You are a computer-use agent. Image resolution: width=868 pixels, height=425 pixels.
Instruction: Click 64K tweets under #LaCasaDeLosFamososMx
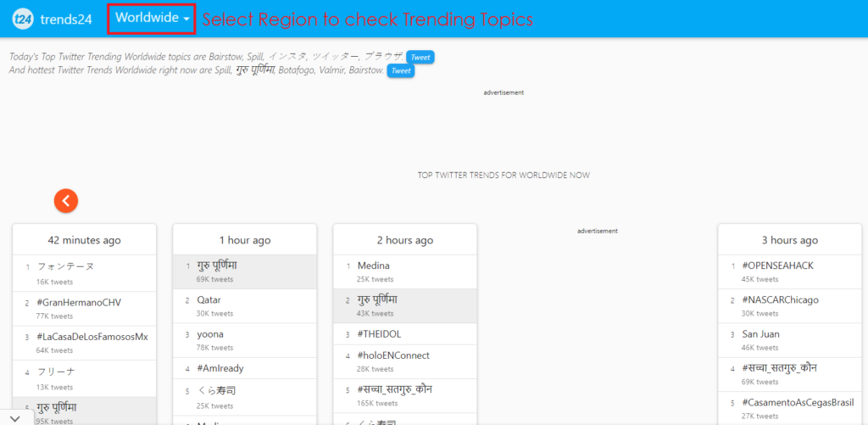coord(55,350)
